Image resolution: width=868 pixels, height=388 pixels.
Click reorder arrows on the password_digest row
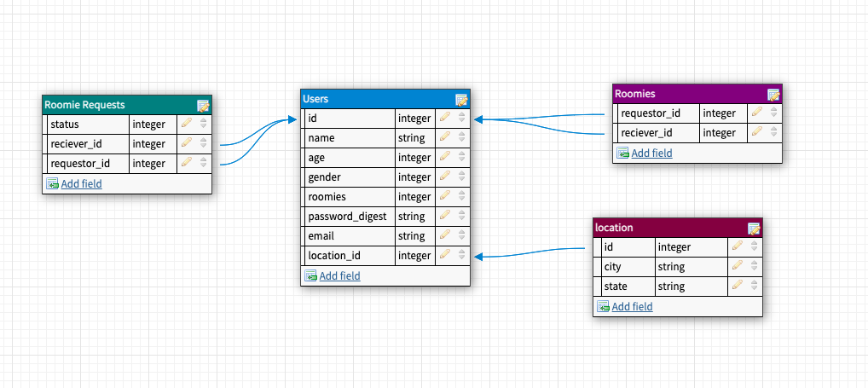(461, 216)
